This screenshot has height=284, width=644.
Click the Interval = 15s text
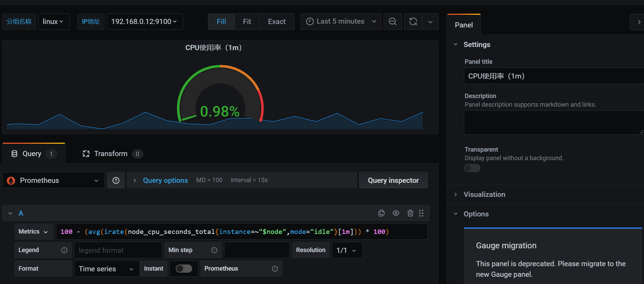249,180
